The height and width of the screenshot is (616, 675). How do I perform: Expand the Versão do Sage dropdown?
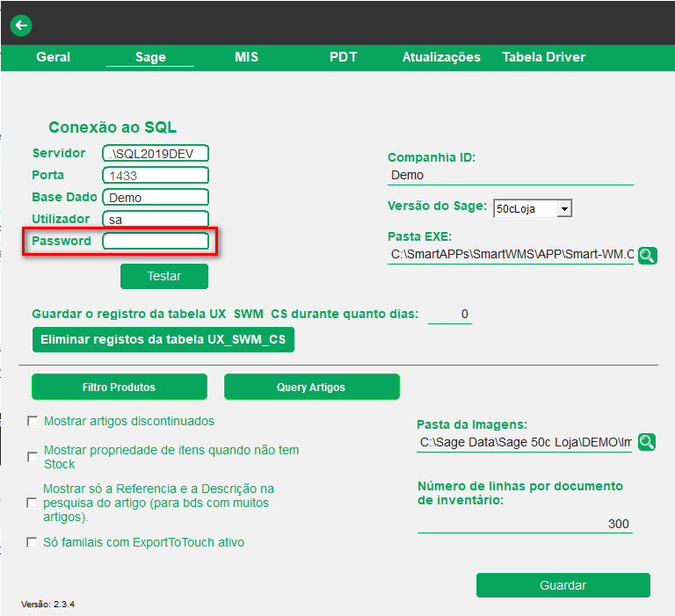[x=564, y=209]
